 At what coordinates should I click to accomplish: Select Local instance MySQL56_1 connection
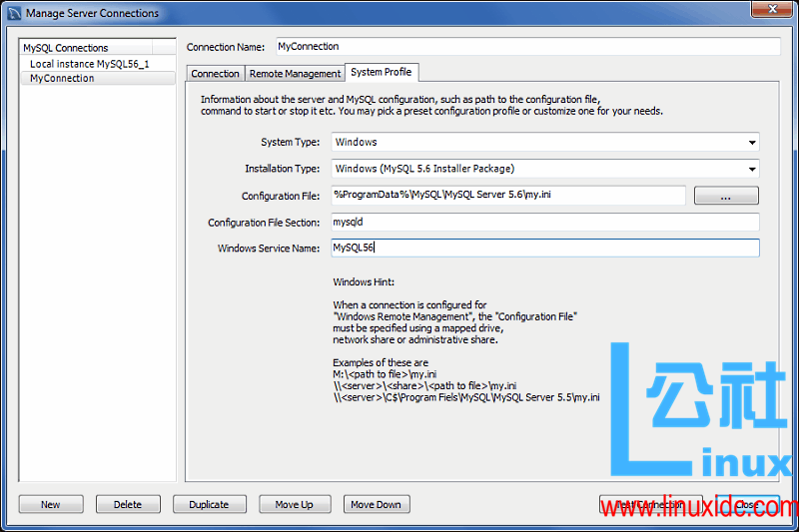tap(97, 64)
